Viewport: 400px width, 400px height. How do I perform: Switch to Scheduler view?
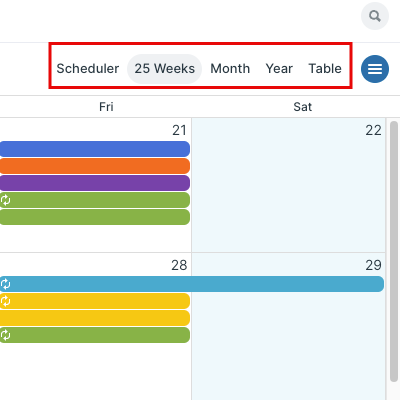(x=88, y=69)
